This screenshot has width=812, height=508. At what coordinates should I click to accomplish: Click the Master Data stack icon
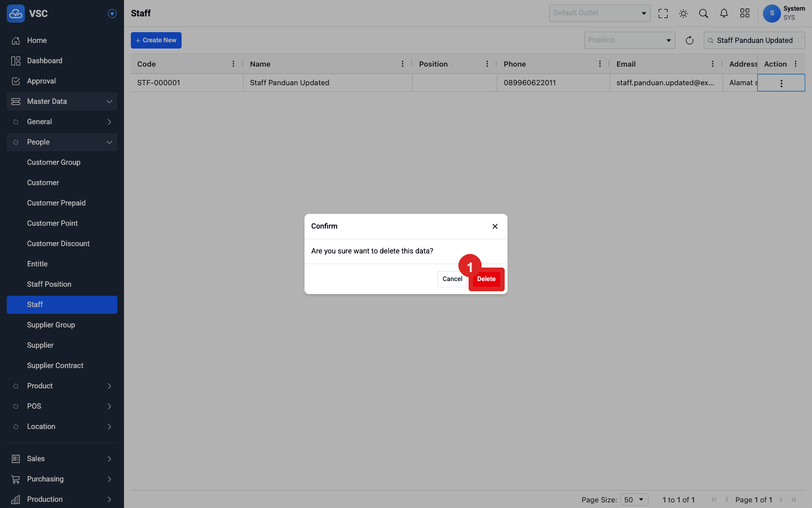[x=16, y=102]
